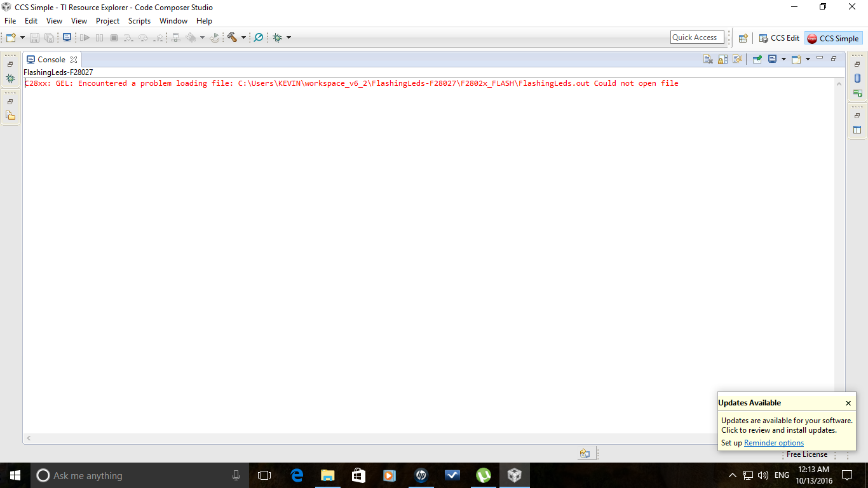The height and width of the screenshot is (488, 868).
Task: Open the New item dropdown arrow
Action: [22, 37]
